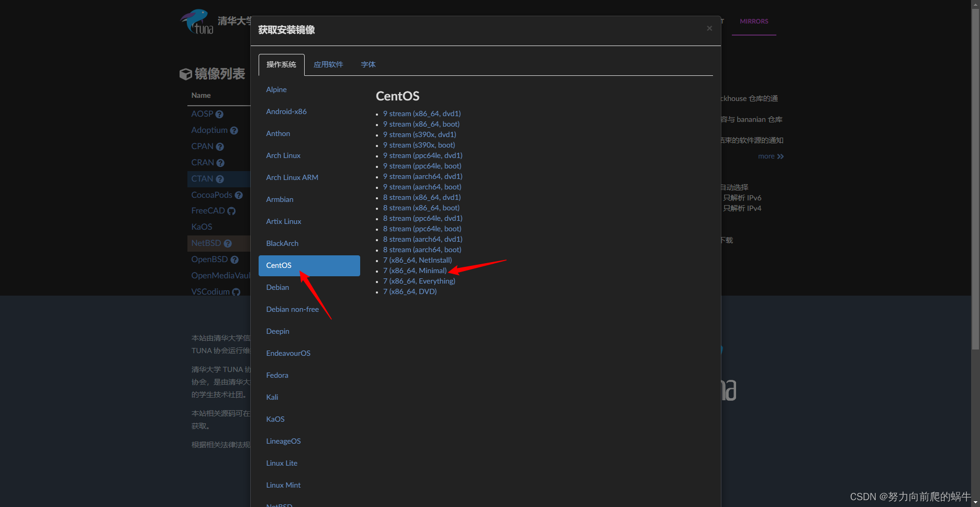Viewport: 980px width, 507px height.
Task: Download 8 stream (ppc64le, dvd1)
Action: point(423,218)
